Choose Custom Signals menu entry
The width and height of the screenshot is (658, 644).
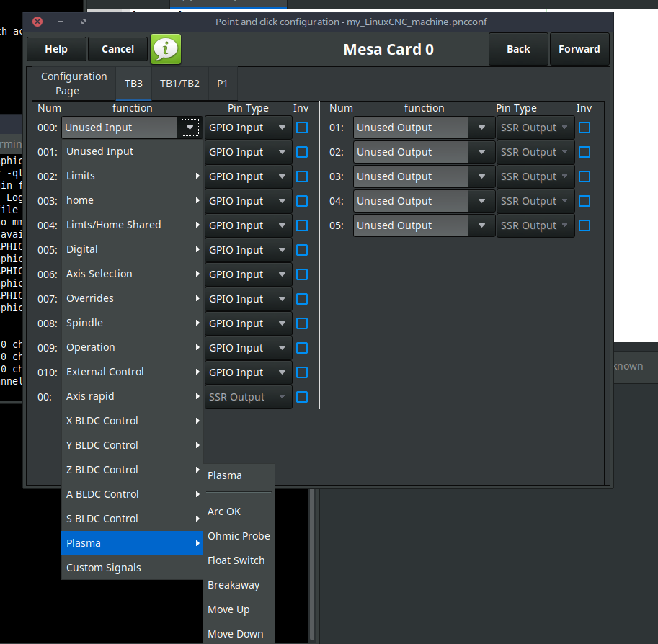pos(132,568)
